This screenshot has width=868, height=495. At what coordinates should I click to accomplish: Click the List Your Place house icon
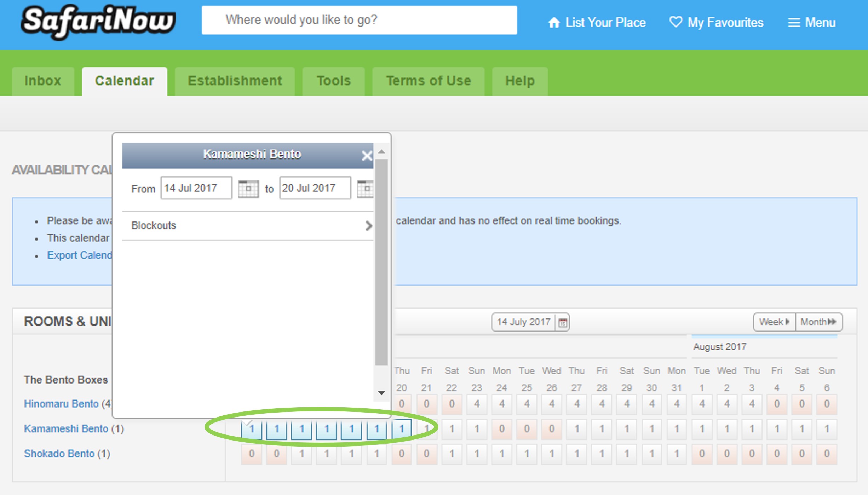point(554,23)
